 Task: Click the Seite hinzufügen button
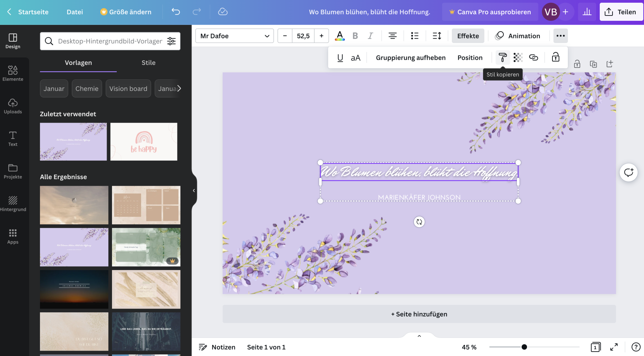click(x=419, y=314)
